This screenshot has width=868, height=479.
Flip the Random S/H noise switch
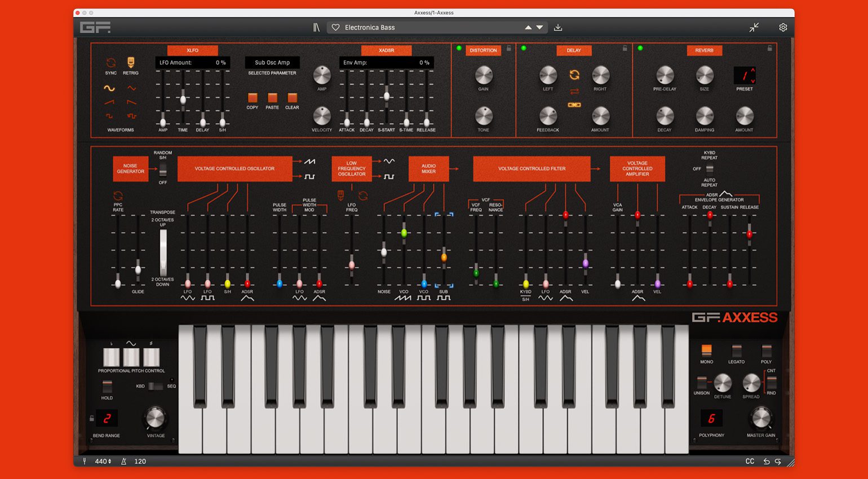coord(163,170)
